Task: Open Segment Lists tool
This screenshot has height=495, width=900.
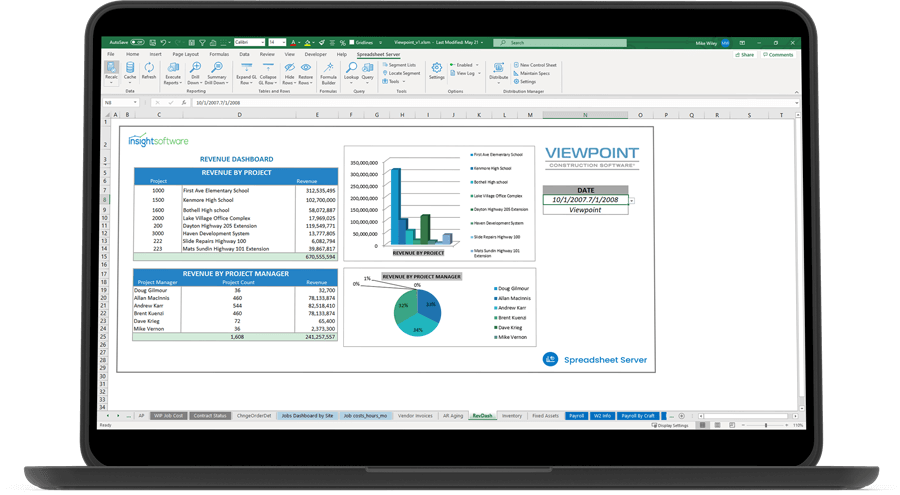Action: click(399, 65)
